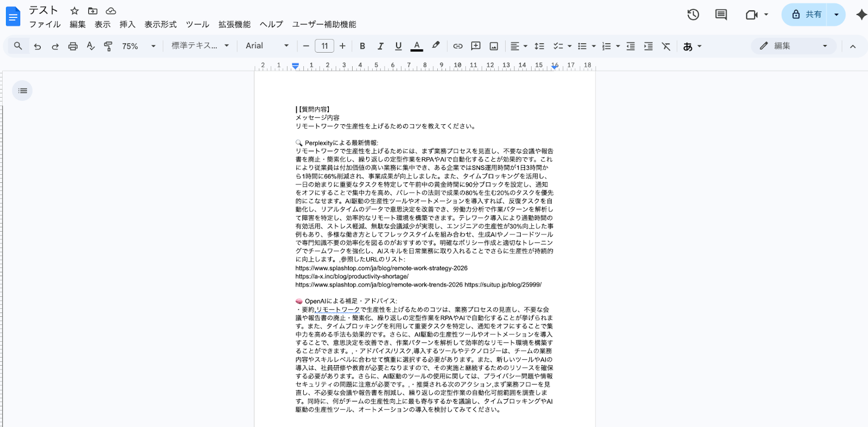Image resolution: width=868 pixels, height=427 pixels.
Task: Open the 編集 menu in menu bar
Action: [x=78, y=24]
